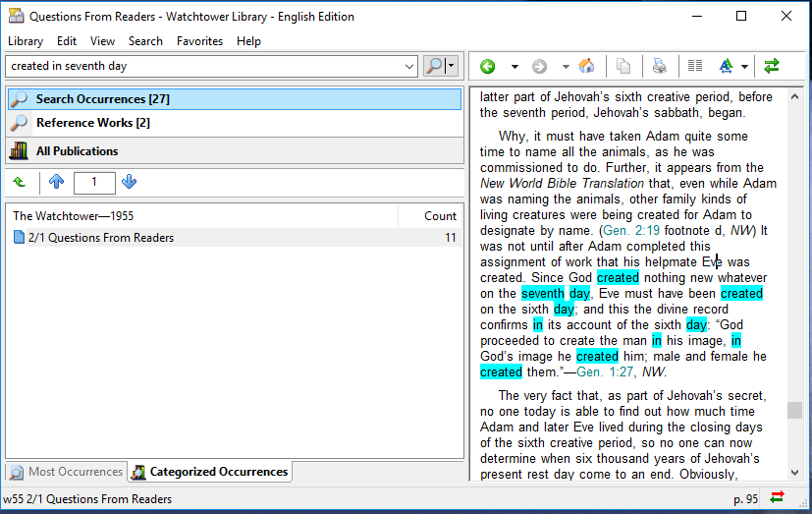Go to next occurrence with down arrow

click(x=129, y=182)
